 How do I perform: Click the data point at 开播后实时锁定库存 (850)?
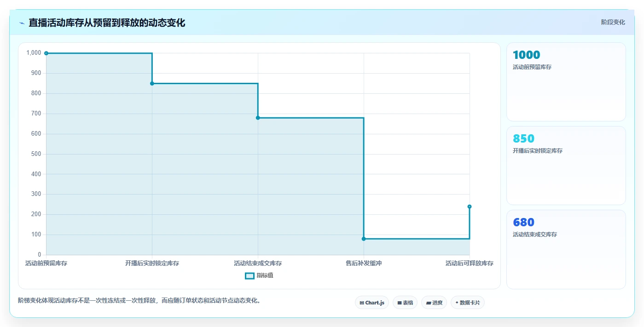pos(152,83)
